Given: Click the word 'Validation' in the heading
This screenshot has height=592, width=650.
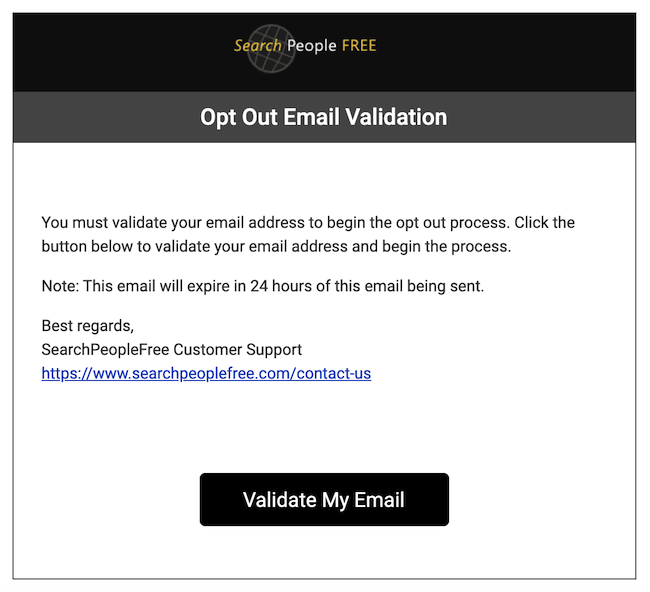Looking at the screenshot, I should [396, 117].
